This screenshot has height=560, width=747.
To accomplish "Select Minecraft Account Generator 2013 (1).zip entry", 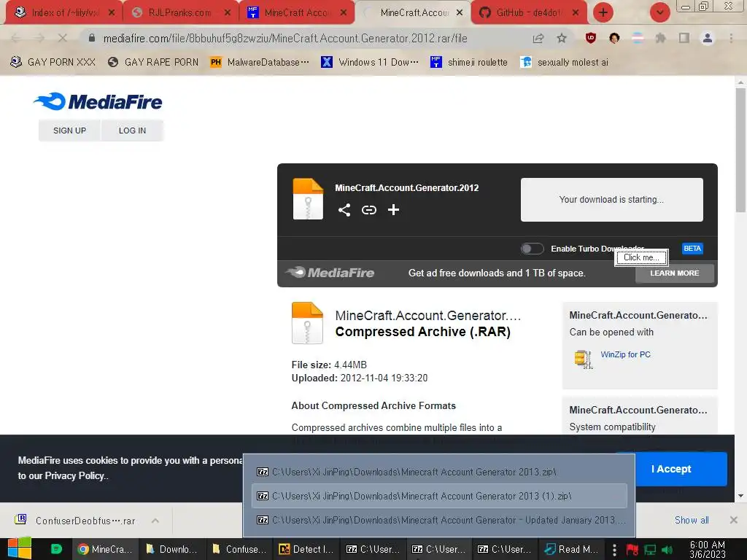I will tap(438, 496).
